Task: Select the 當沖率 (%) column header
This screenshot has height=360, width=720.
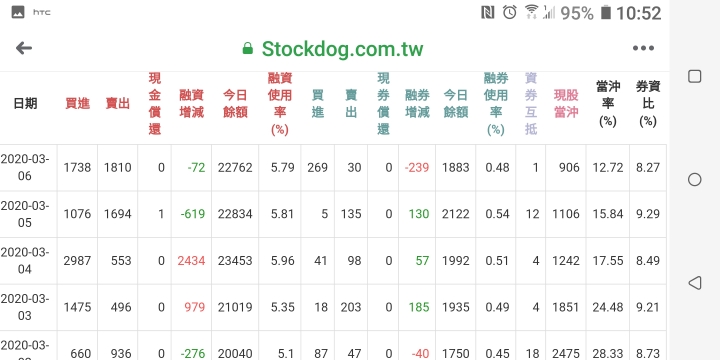Action: coord(608,104)
